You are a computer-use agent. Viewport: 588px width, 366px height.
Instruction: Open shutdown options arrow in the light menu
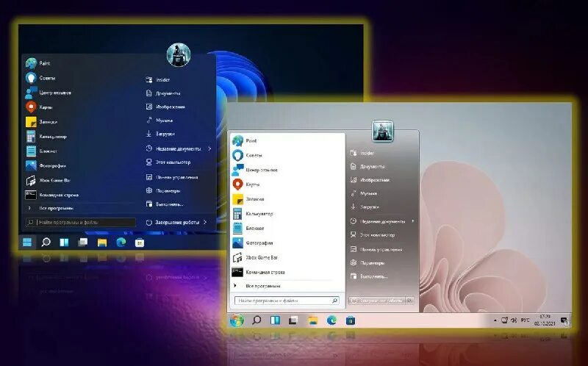[409, 301]
